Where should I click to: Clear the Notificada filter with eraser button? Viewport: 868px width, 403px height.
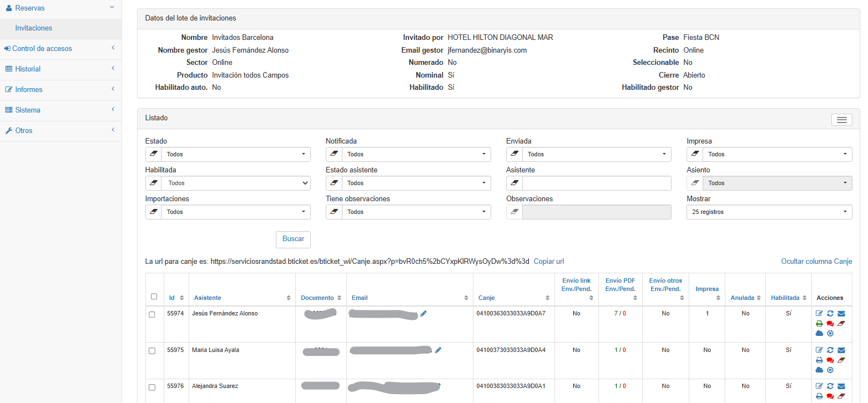(x=334, y=154)
